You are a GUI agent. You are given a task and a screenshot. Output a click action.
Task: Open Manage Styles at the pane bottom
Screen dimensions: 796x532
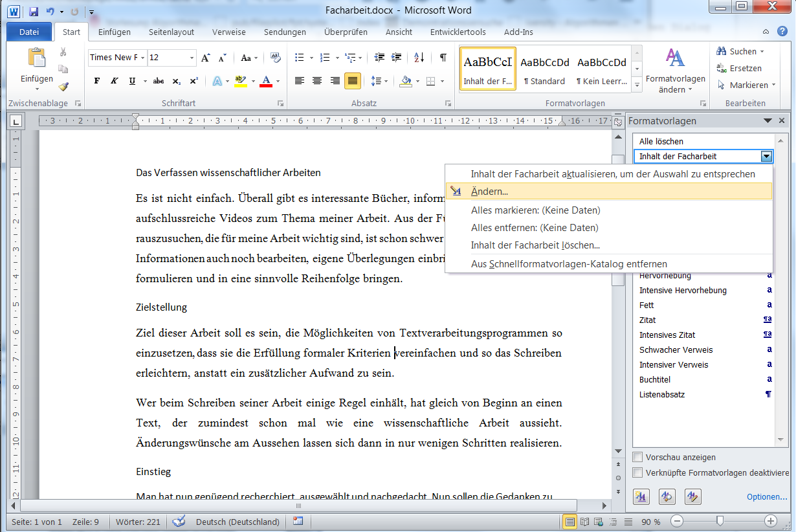click(692, 496)
